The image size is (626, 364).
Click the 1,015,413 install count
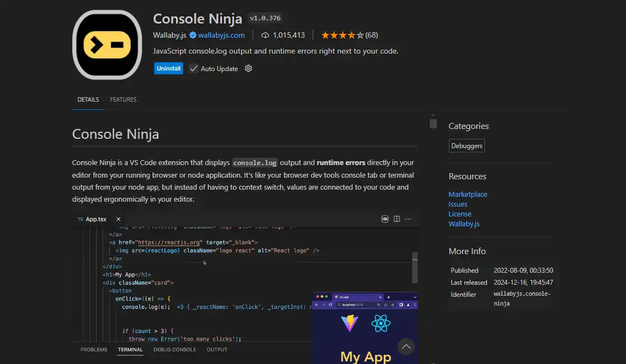click(289, 35)
